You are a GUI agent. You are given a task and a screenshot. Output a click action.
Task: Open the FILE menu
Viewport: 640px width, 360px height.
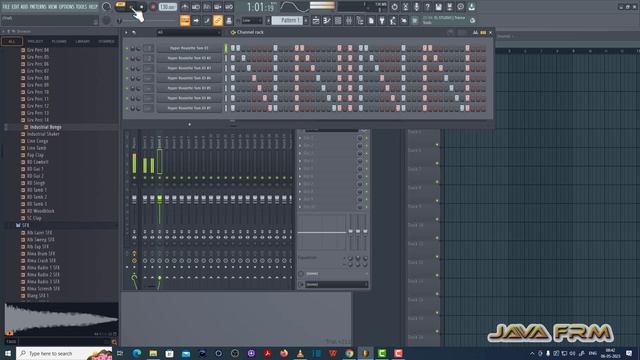(7, 7)
